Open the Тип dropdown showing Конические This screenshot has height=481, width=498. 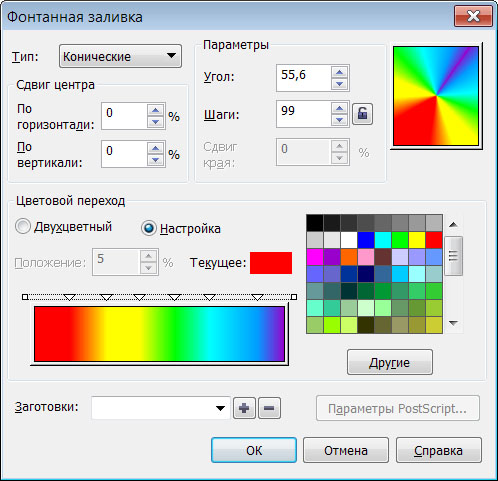click(120, 56)
